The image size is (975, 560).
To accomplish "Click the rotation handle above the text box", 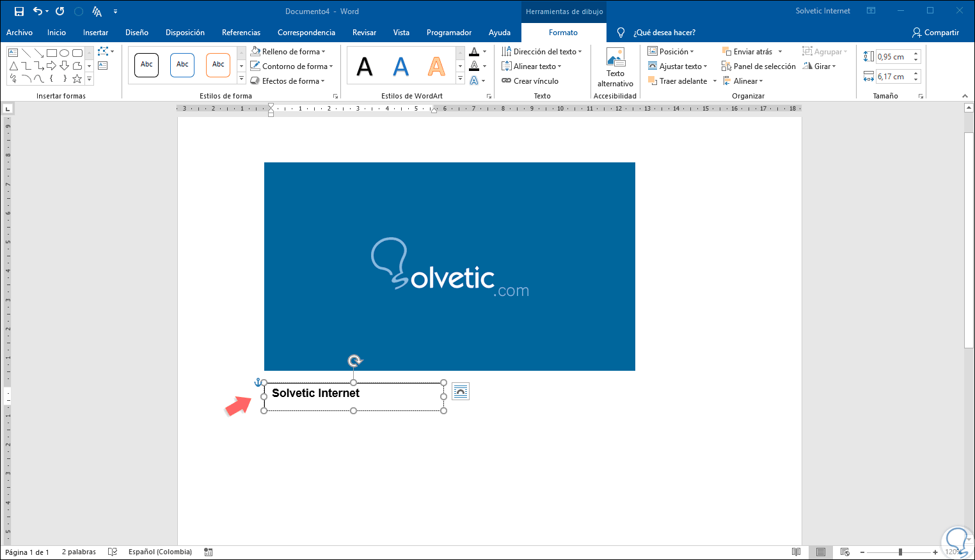I will coord(354,361).
